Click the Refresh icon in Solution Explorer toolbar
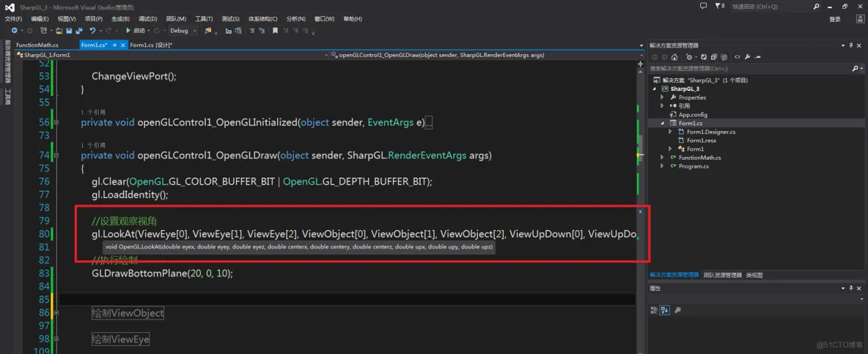This screenshot has height=354, width=868. (703, 56)
